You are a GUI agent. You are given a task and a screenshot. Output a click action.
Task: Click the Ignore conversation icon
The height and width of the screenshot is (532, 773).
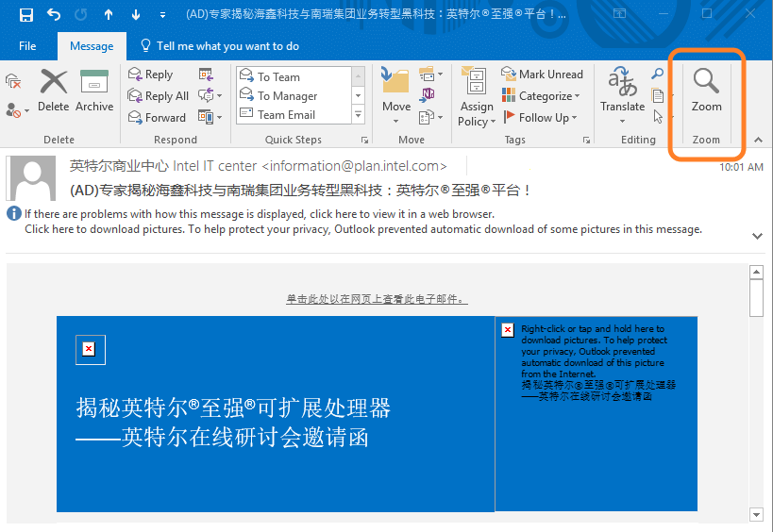13,81
